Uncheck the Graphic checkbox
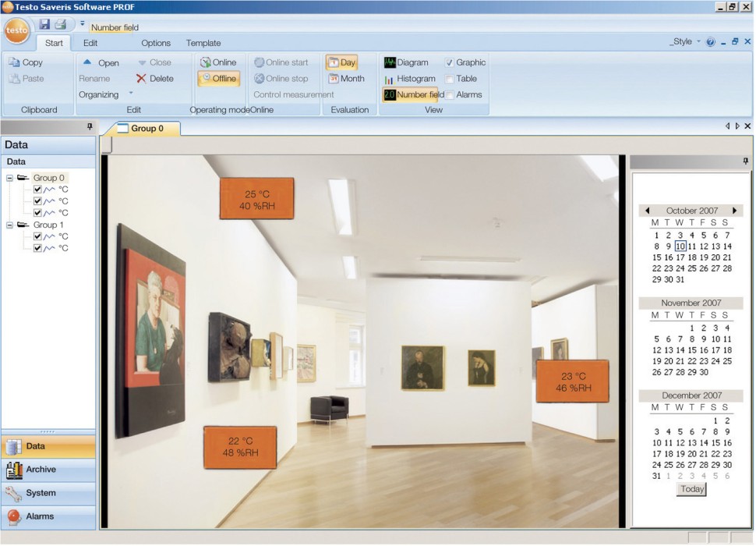This screenshot has width=756, height=546. tap(450, 62)
